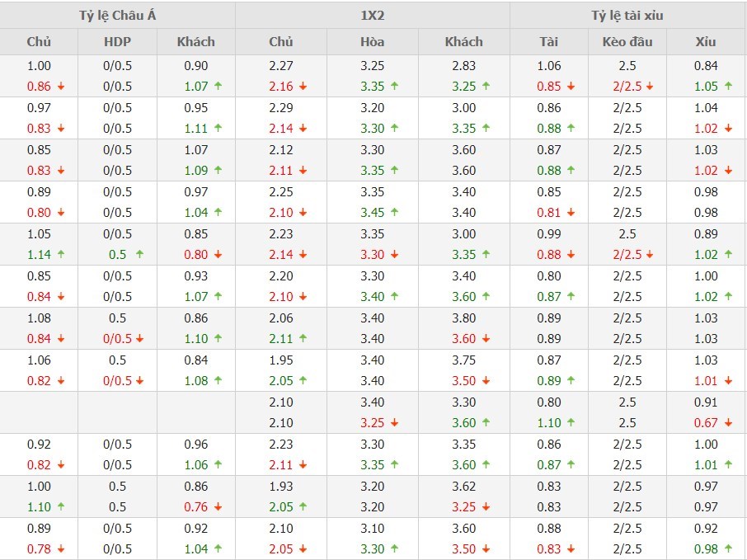Click the Kèo đầu column header

[627, 42]
